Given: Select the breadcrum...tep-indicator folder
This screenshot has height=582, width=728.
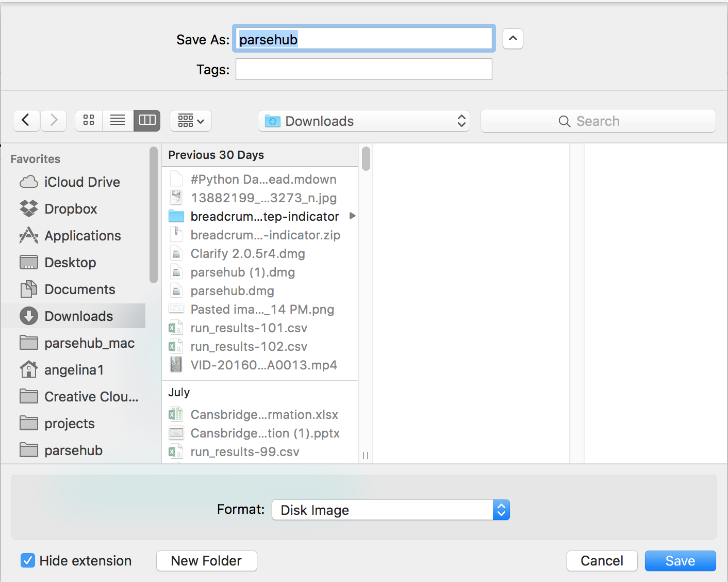Looking at the screenshot, I should [x=260, y=216].
